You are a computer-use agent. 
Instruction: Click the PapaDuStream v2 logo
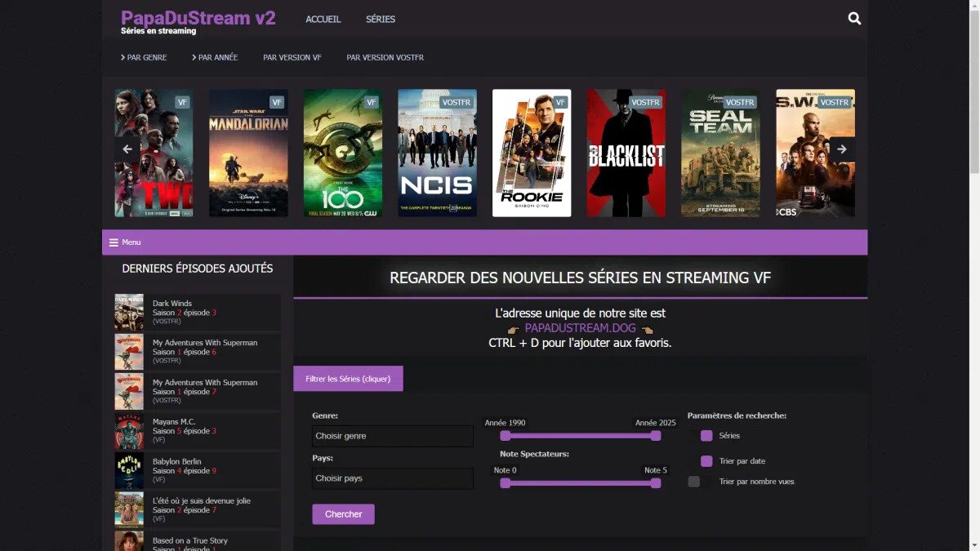(198, 18)
